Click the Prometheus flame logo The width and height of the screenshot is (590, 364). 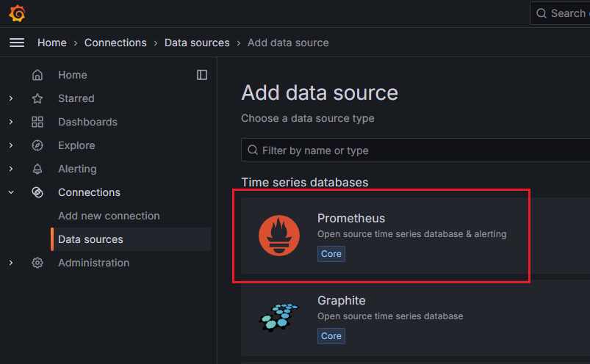coord(279,236)
